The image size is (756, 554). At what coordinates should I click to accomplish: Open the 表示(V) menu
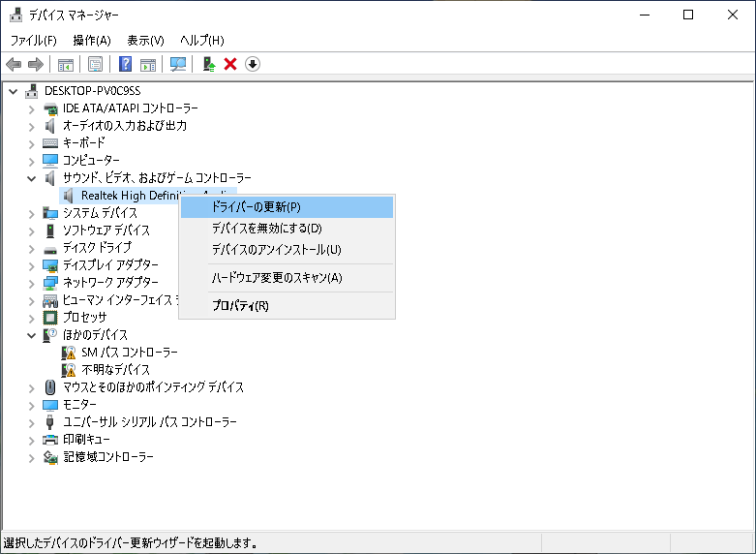coord(145,40)
